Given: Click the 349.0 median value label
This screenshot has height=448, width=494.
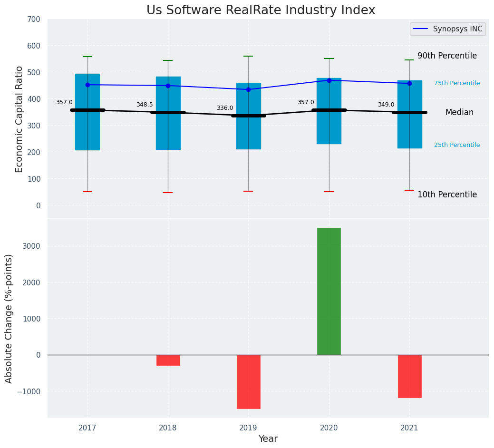Looking at the screenshot, I should coord(386,105).
